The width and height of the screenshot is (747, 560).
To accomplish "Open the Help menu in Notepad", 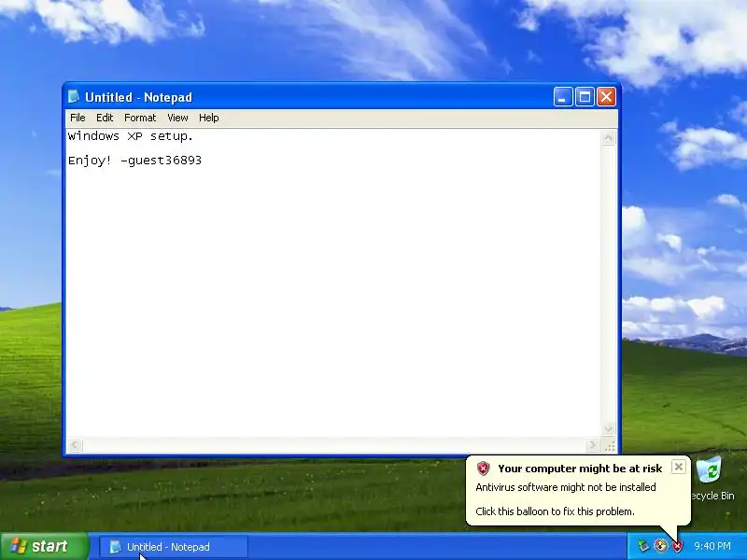I will [x=208, y=118].
